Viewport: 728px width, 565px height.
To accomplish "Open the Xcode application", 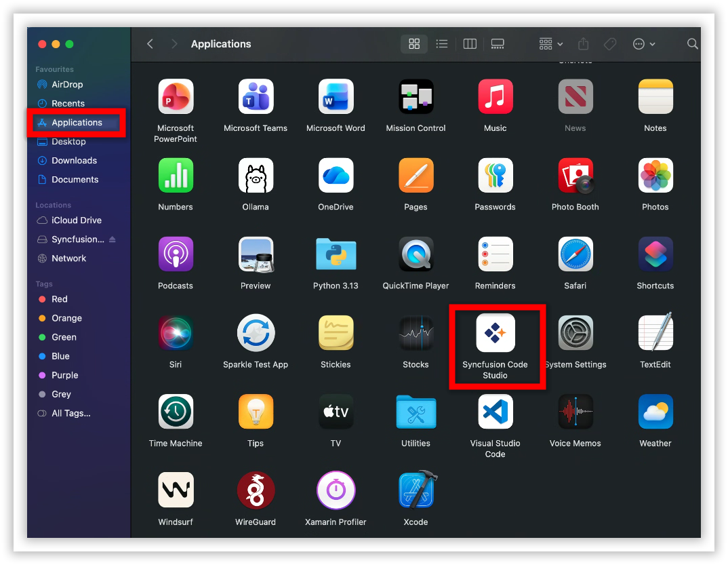I will tap(416, 490).
